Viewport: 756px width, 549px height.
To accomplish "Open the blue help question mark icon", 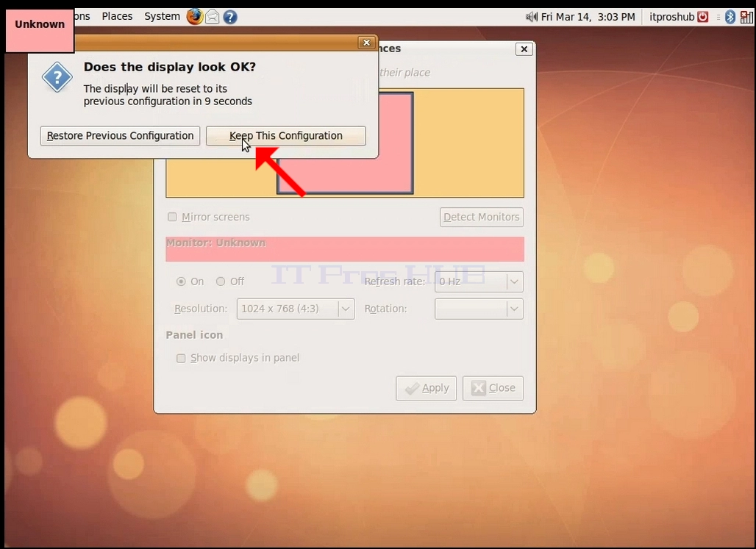I will pos(230,18).
